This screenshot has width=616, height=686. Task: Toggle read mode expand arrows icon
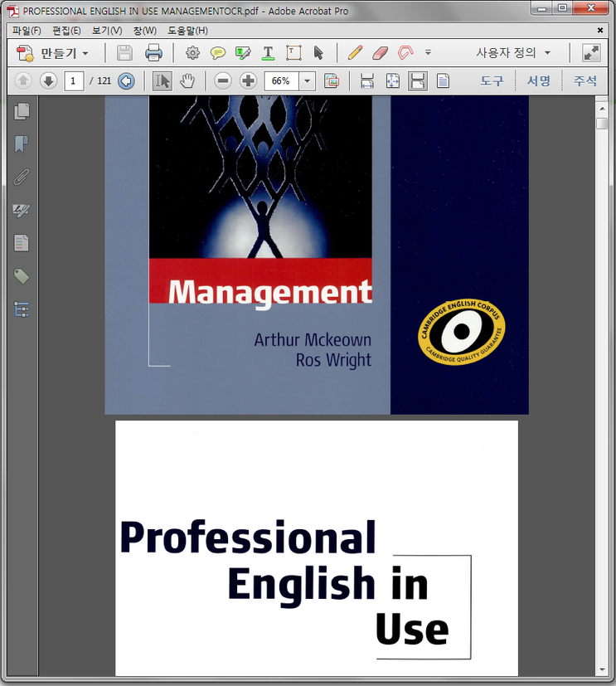click(591, 53)
